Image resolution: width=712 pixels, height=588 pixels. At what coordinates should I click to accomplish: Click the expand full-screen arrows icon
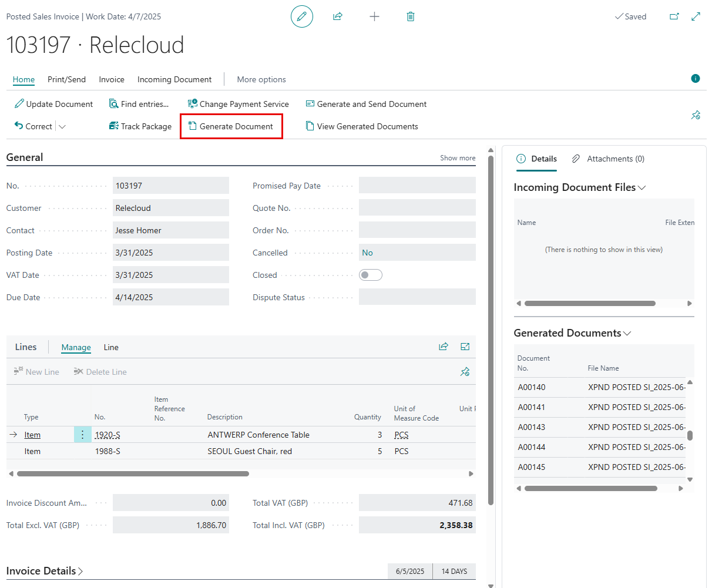tap(696, 16)
